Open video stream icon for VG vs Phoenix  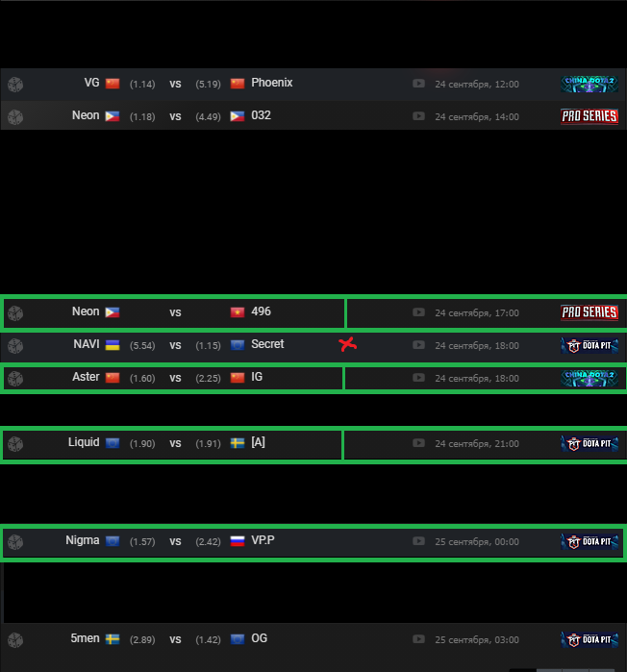[x=418, y=83]
